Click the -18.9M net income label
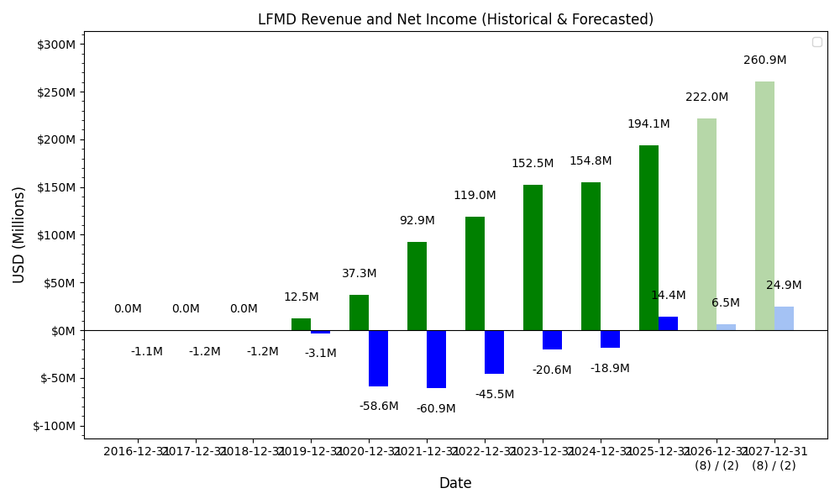Screen dimensions: 840x504 coord(610,369)
